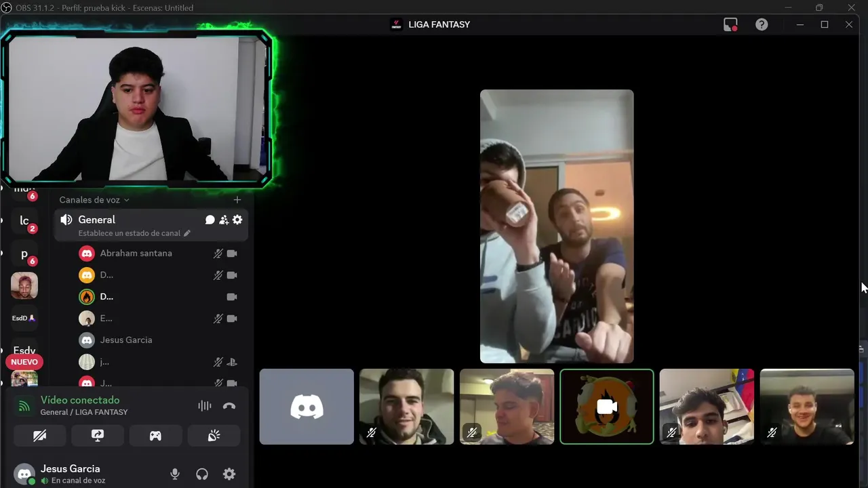868x488 pixels.
Task: Disconnect from voice with hang-up icon
Action: pos(229,406)
